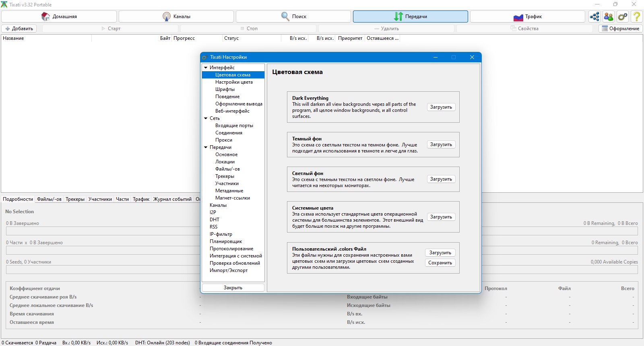Open the Трафик bandwidth section
Image resolution: width=644 pixels, height=346 pixels.
click(x=528, y=16)
